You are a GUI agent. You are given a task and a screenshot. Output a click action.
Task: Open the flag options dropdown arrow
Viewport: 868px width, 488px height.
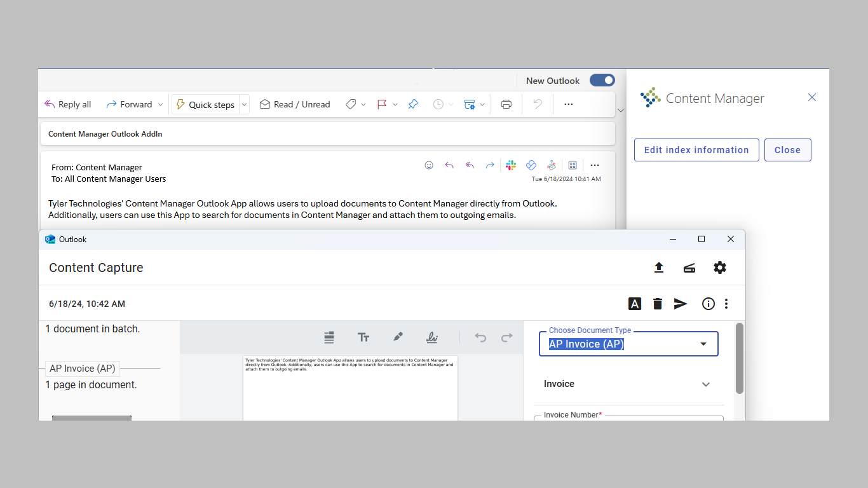pyautogui.click(x=395, y=104)
